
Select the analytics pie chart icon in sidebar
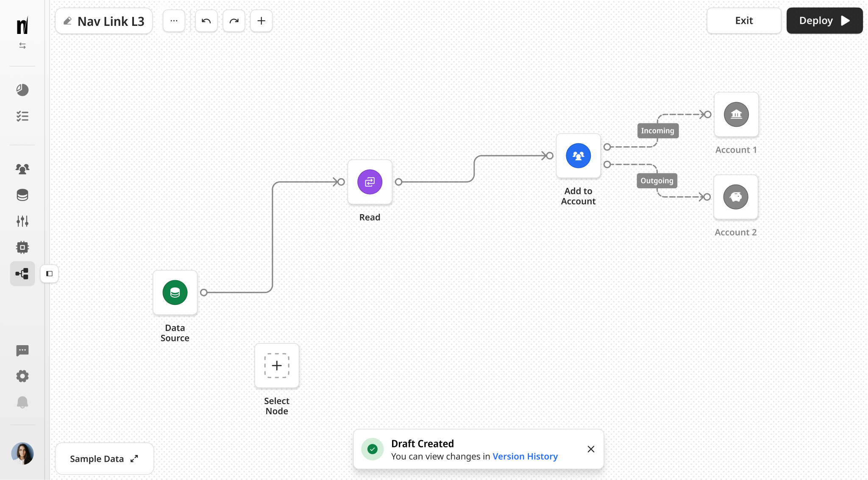pyautogui.click(x=22, y=90)
